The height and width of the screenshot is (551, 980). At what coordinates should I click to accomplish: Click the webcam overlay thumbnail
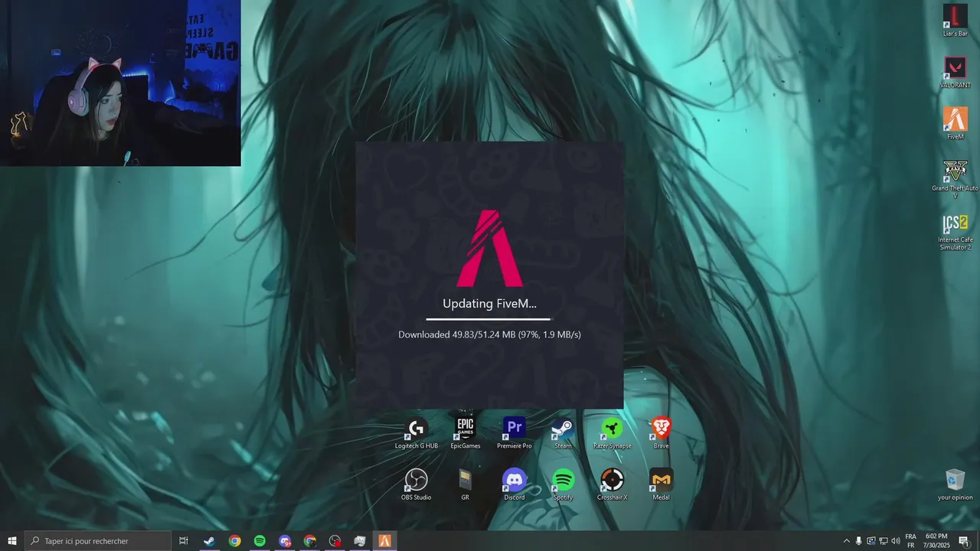coord(120,83)
